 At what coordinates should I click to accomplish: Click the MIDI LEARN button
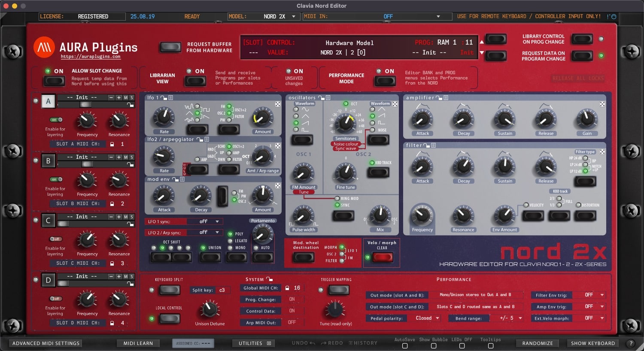[x=138, y=343]
